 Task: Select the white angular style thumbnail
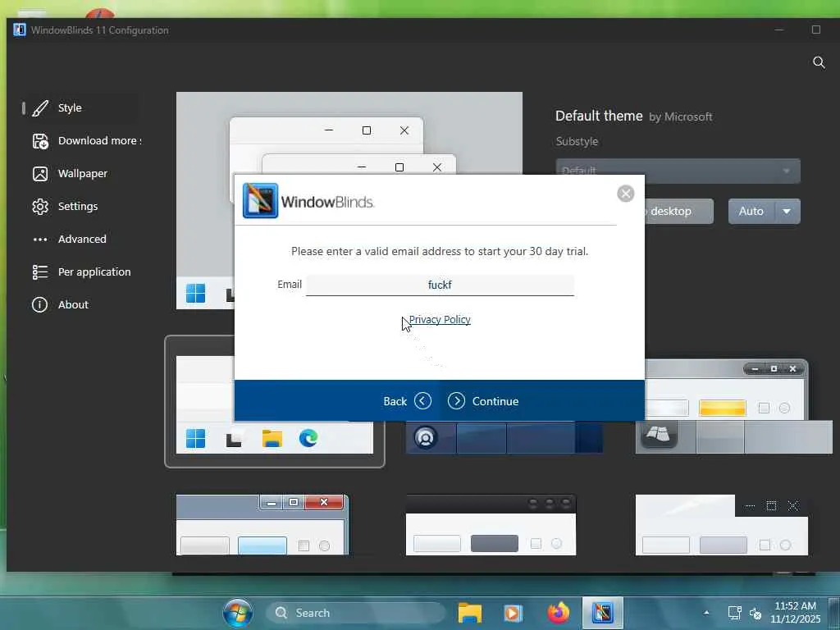(x=721, y=524)
